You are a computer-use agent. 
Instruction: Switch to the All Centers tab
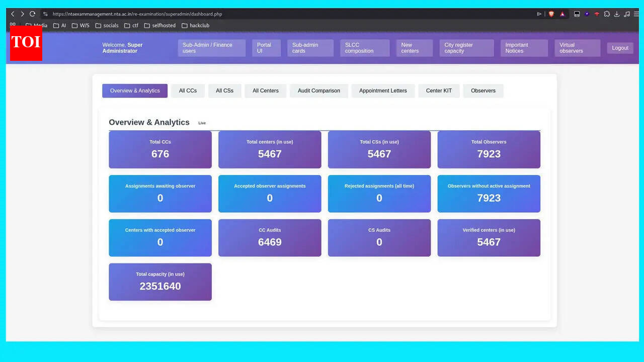tap(266, 90)
